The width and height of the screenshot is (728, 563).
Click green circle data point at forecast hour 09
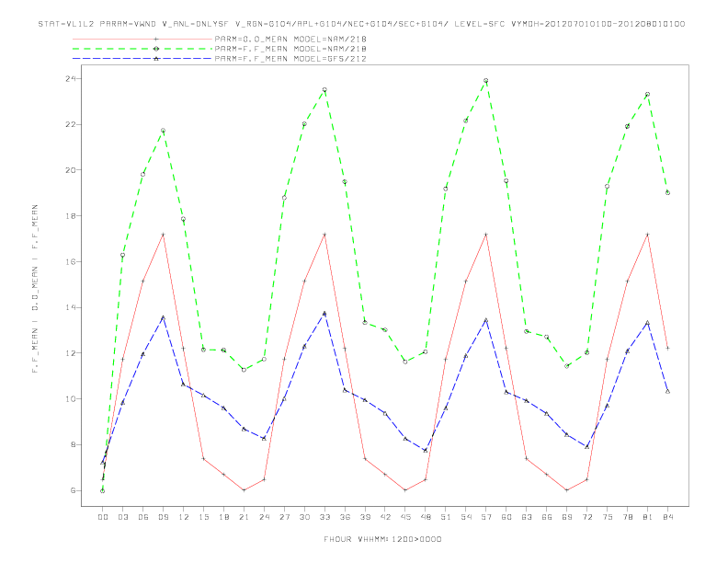click(163, 131)
